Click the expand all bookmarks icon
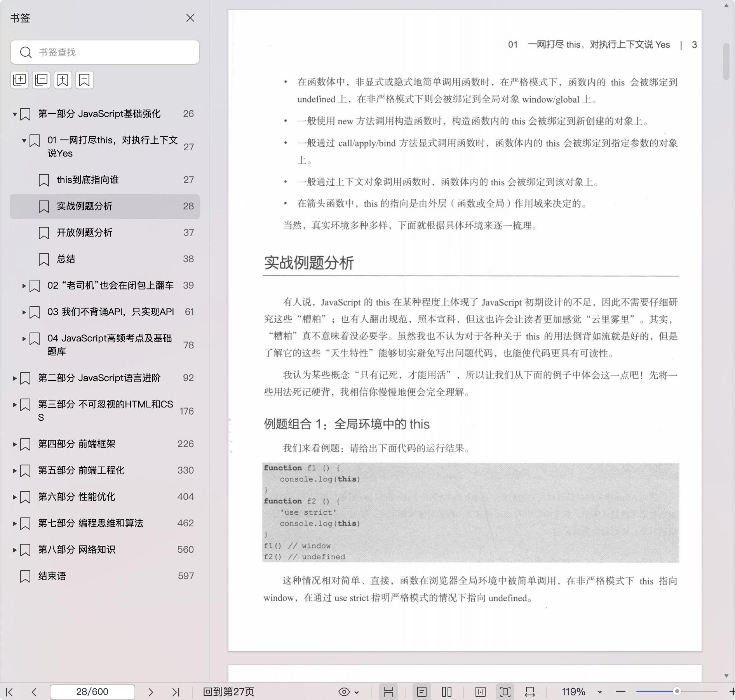Screen dimensions: 735x700 pyautogui.click(x=19, y=80)
